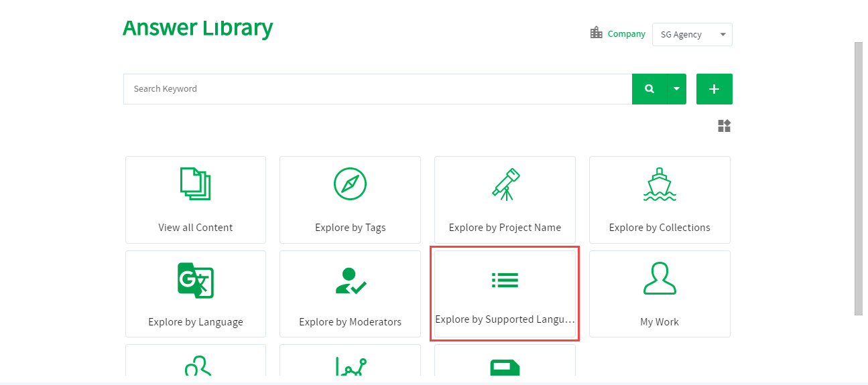Click the Answer Library page heading
The width and height of the screenshot is (868, 385).
coord(198,28)
